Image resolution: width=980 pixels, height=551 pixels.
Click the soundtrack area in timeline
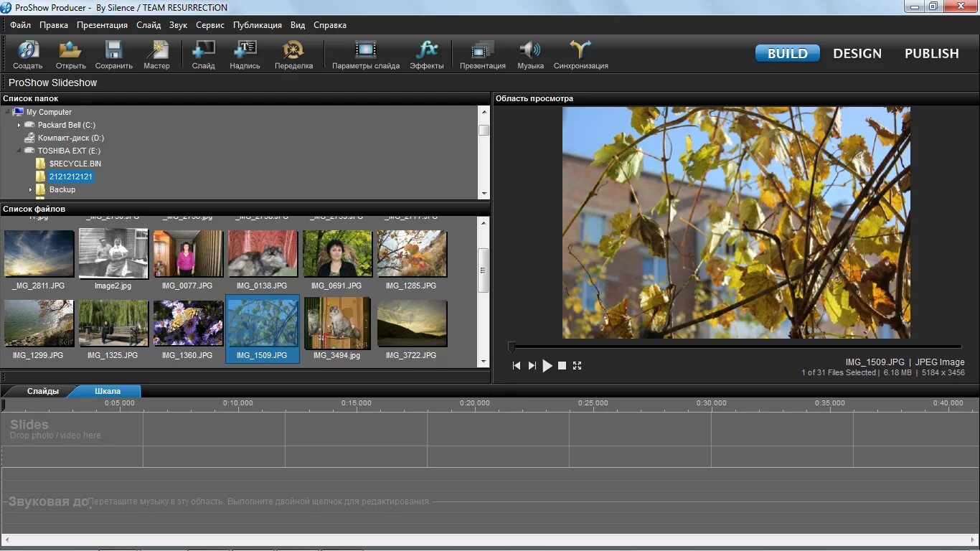[x=490, y=501]
